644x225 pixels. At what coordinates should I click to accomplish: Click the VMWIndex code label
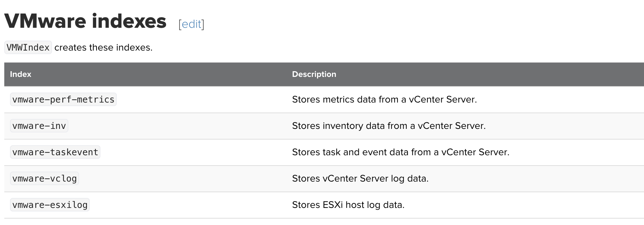[x=28, y=48]
